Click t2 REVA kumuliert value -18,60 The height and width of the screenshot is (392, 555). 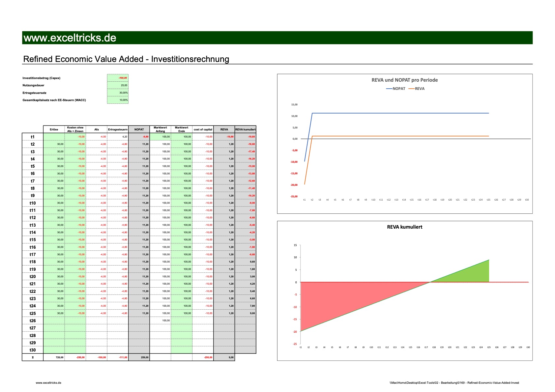[246, 144]
